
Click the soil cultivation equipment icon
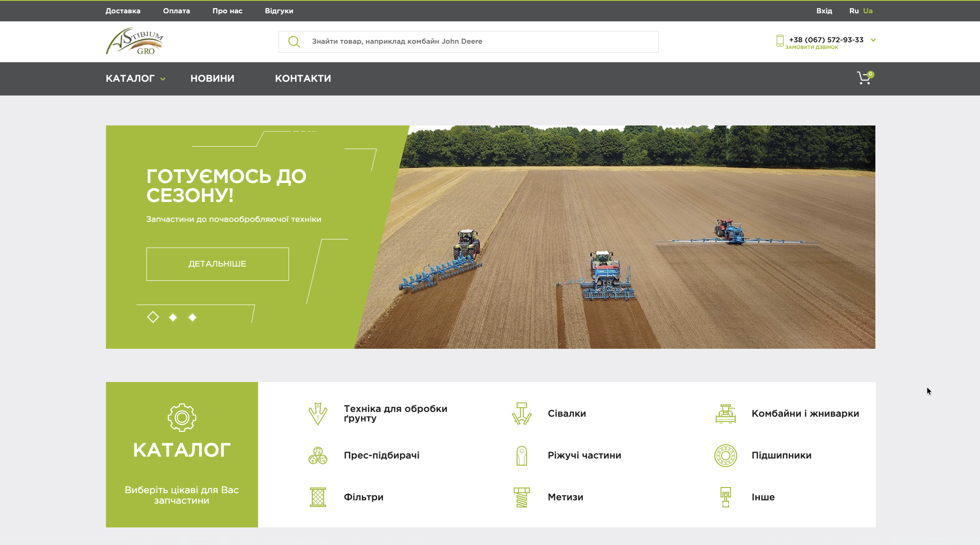point(317,414)
